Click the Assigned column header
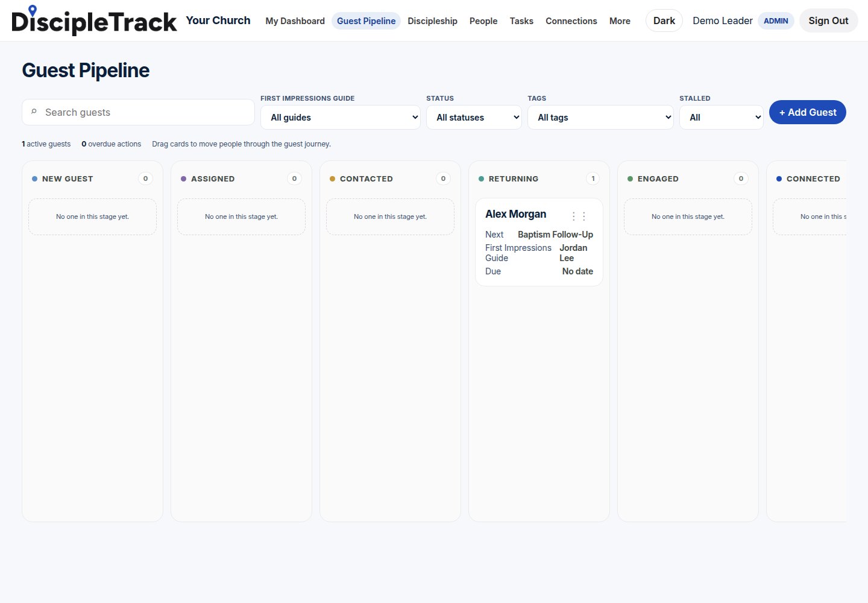 point(213,178)
